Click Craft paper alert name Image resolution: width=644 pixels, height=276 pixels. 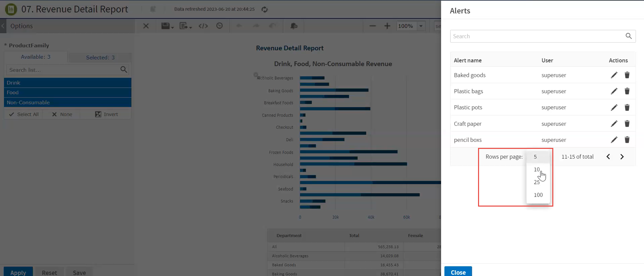coord(468,124)
